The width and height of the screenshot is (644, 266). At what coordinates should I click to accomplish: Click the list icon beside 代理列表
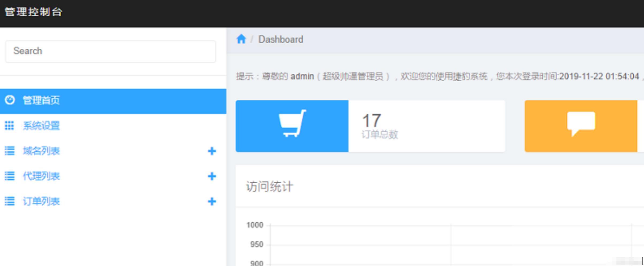coord(10,176)
